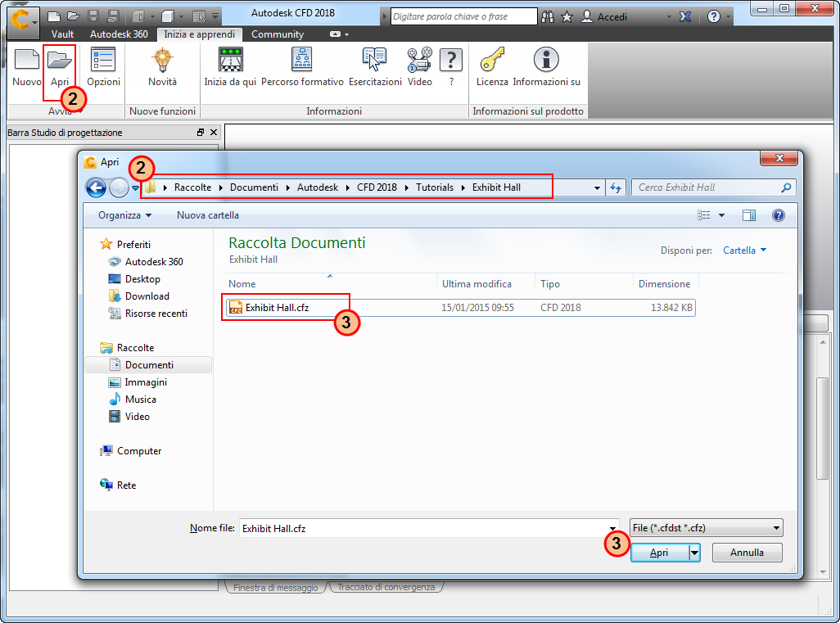Open the Licenza key icon

[x=492, y=60]
